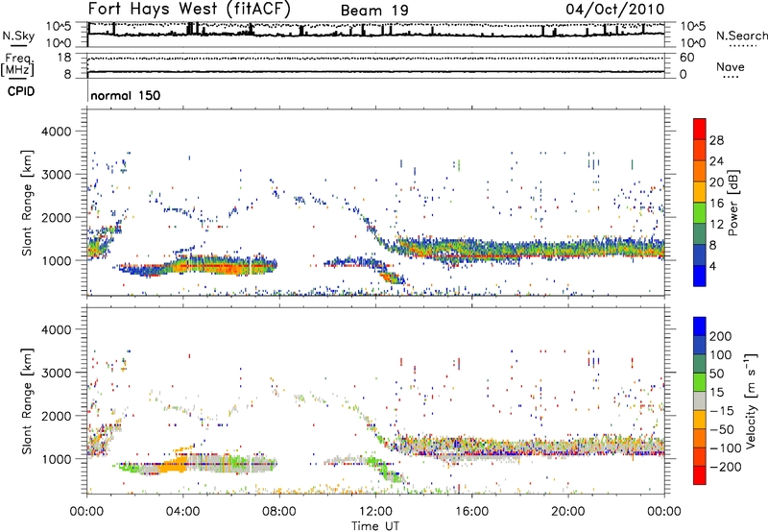Click the "4000" tick of the power panel
The width and height of the screenshot is (768, 532).
[56, 132]
